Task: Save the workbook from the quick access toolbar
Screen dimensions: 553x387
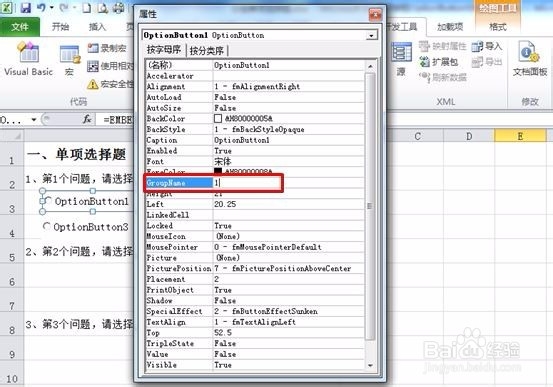Action: (26, 8)
